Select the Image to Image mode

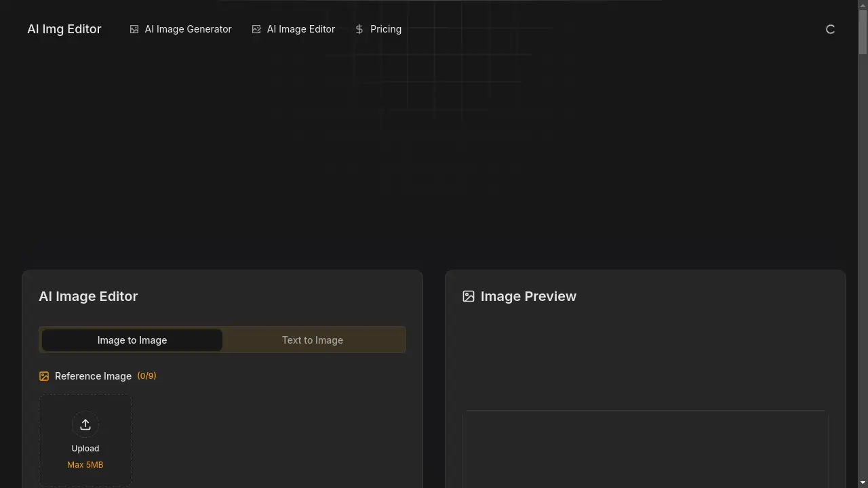point(132,340)
